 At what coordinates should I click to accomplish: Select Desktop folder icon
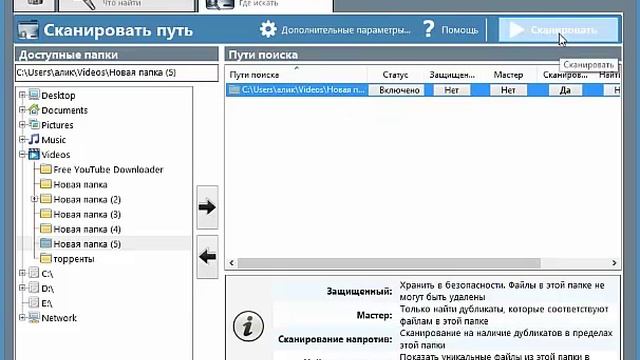coord(34,95)
